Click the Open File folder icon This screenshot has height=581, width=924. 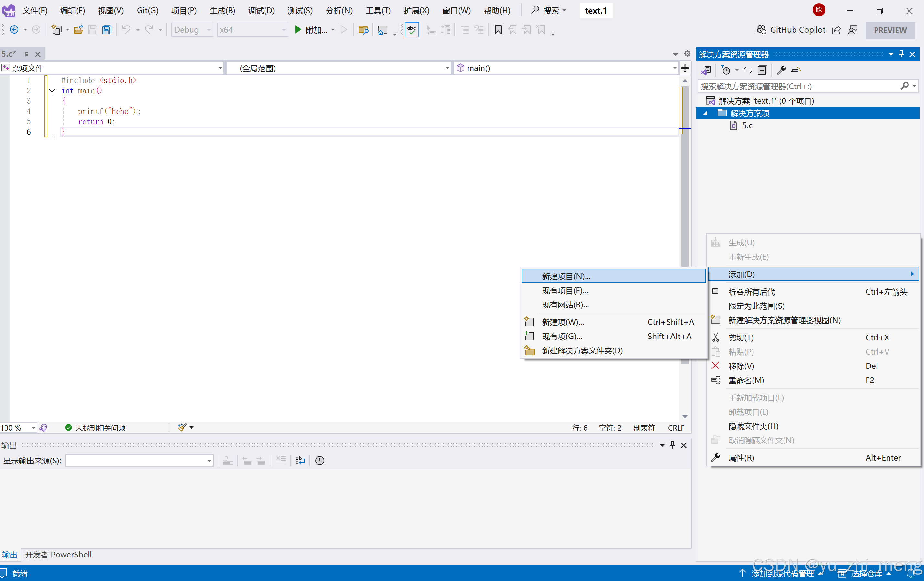(78, 30)
